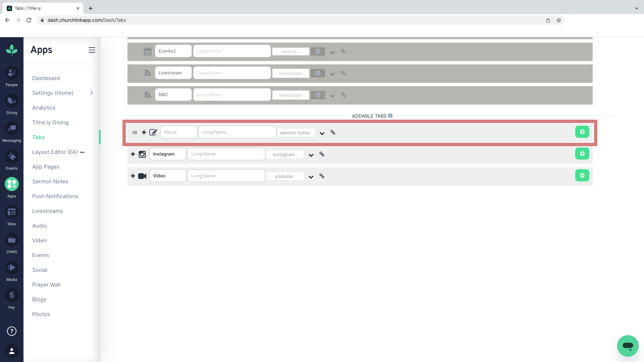Open the browser tab list dropdown
Screen dimensions: 644x362
click(x=636, y=8)
